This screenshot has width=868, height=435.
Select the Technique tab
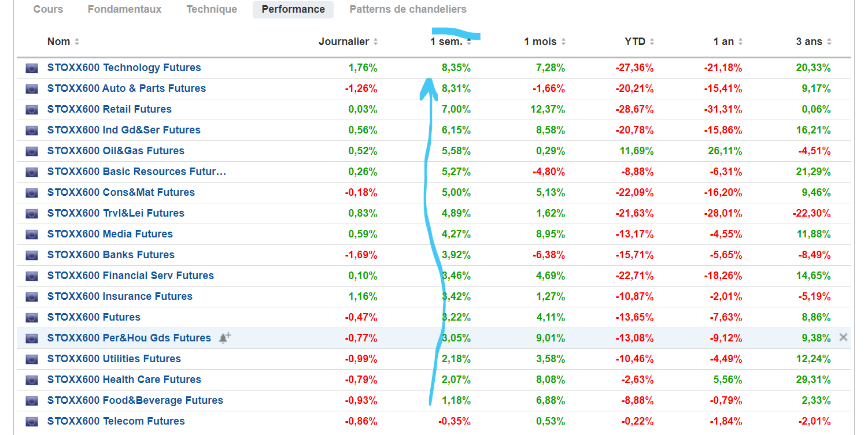(x=212, y=9)
